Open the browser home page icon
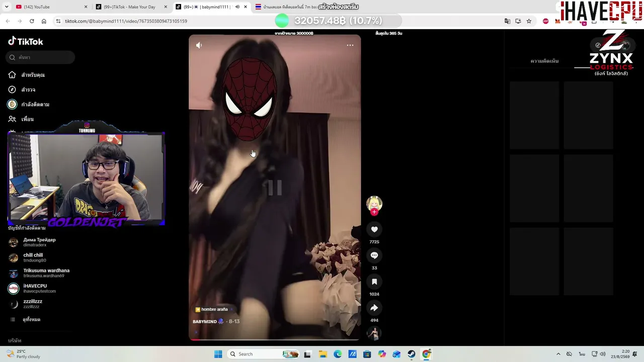644x362 pixels. (44, 21)
